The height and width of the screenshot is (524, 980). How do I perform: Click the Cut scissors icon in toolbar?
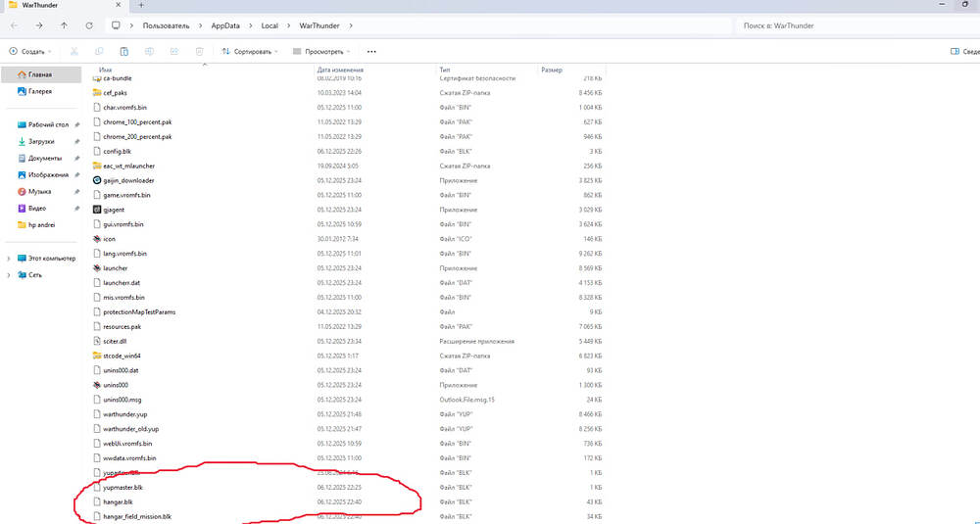point(74,51)
